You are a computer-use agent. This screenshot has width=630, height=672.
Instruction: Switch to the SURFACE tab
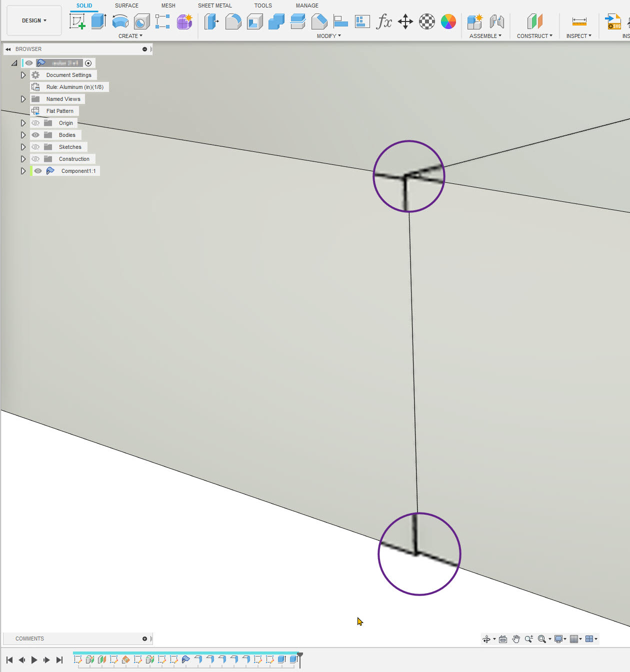pos(126,5)
